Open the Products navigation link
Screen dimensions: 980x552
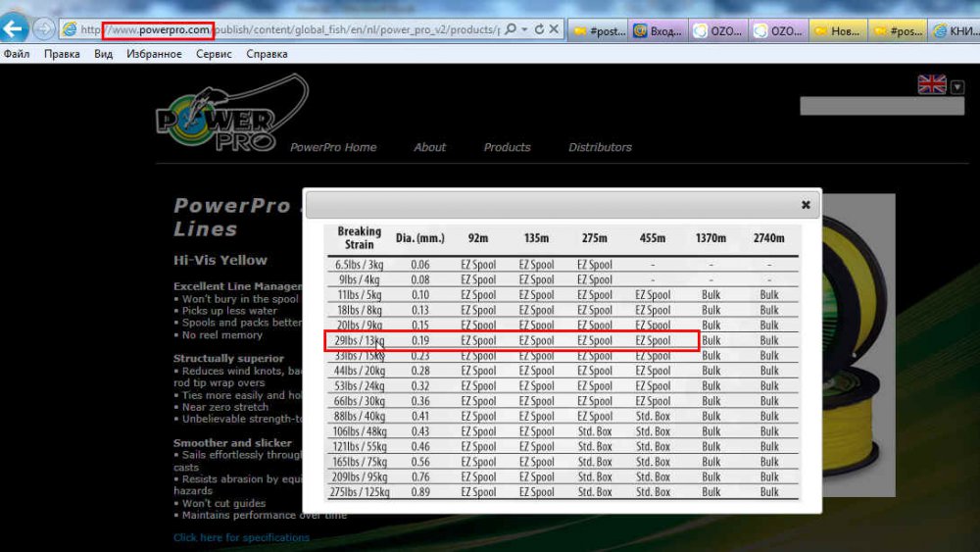[507, 147]
